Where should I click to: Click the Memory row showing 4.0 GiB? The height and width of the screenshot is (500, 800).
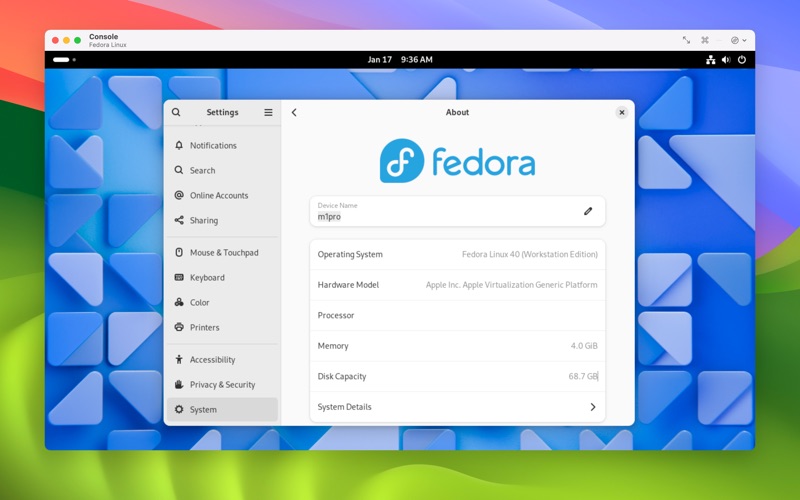point(458,345)
